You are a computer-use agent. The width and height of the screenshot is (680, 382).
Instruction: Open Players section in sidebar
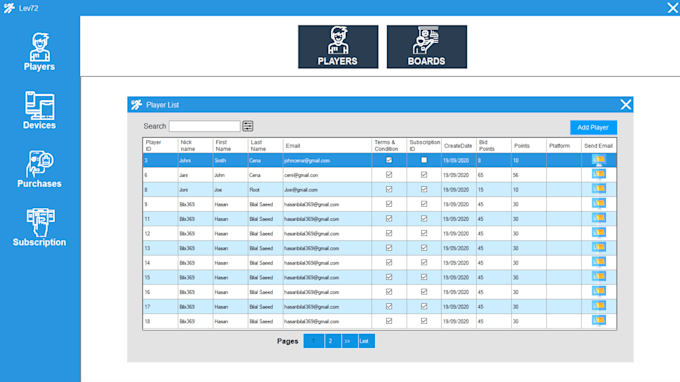coord(39,52)
